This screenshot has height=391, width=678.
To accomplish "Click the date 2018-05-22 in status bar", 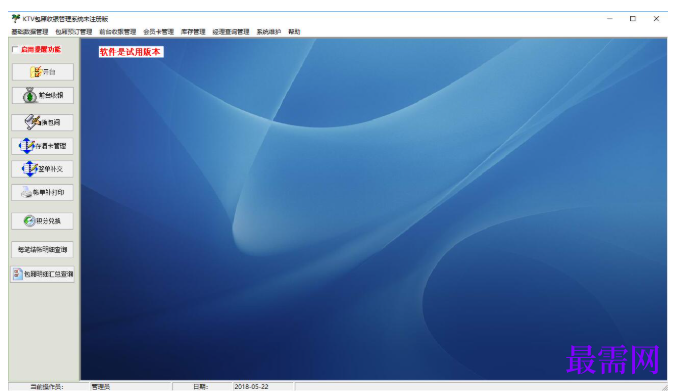I will (x=252, y=387).
